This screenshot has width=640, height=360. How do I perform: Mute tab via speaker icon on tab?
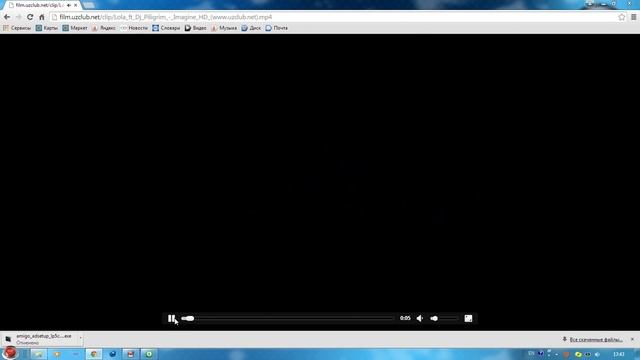[69, 5]
